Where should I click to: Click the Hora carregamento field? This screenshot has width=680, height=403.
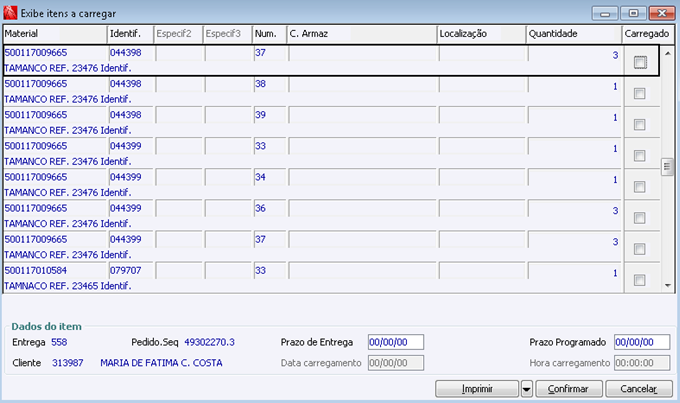[642, 363]
